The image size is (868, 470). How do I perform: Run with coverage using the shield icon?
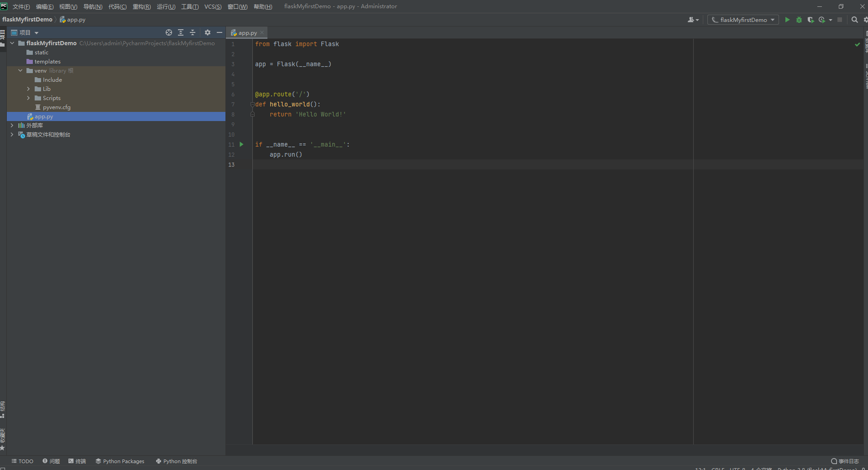[810, 20]
